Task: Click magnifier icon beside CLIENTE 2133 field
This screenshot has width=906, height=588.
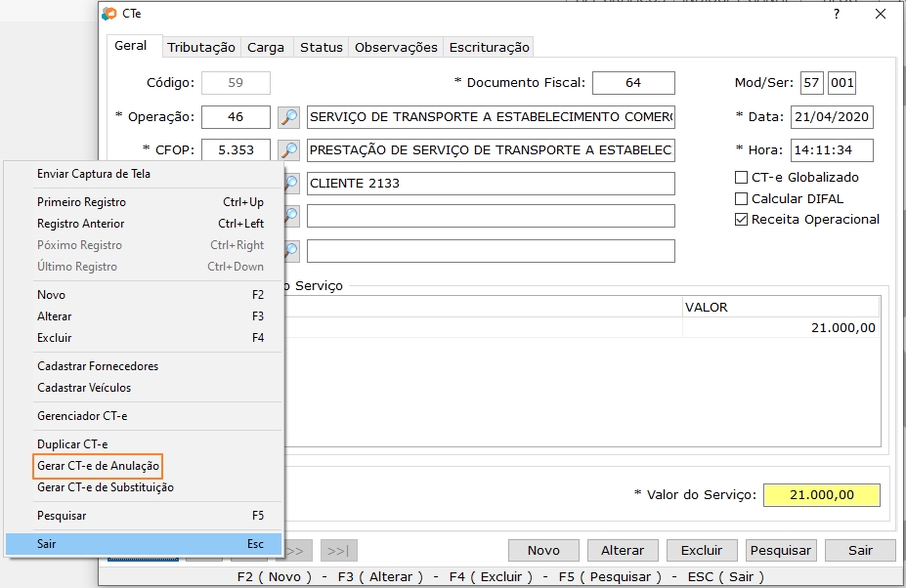Action: (x=290, y=184)
